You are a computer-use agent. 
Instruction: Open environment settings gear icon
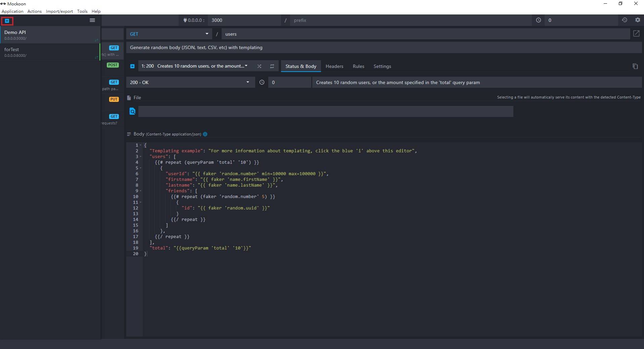point(638,20)
